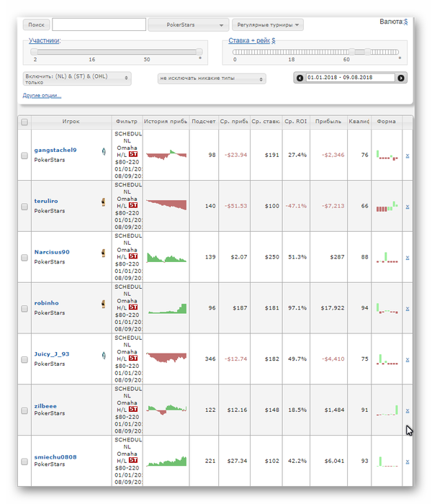Click the badge icon next to teruliro
The image size is (432, 504).
pos(103,202)
